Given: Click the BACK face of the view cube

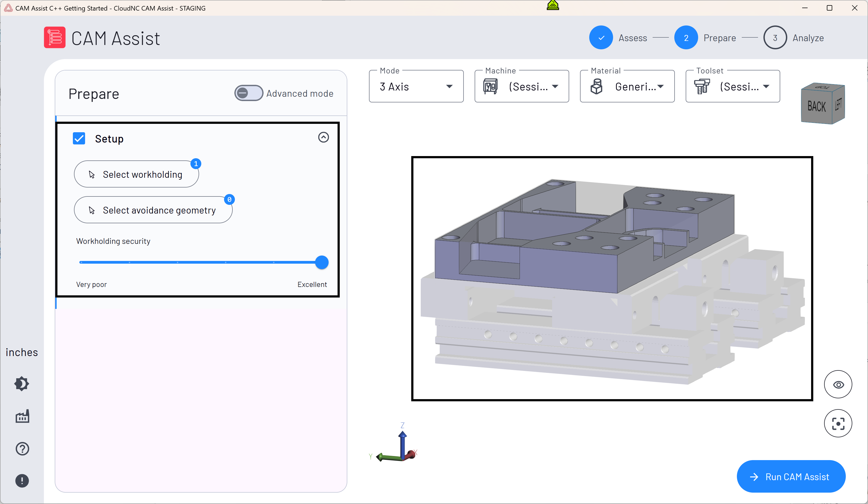Looking at the screenshot, I should 817,106.
